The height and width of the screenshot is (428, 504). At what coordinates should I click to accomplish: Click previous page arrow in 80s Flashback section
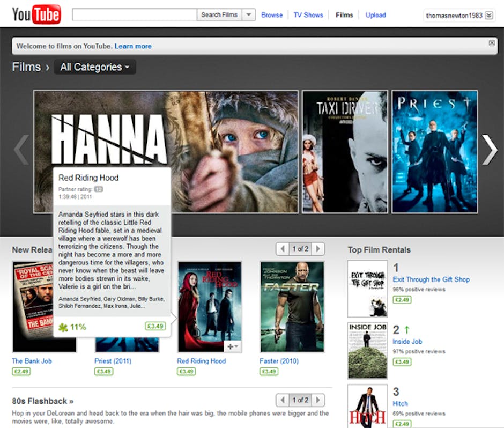point(282,400)
